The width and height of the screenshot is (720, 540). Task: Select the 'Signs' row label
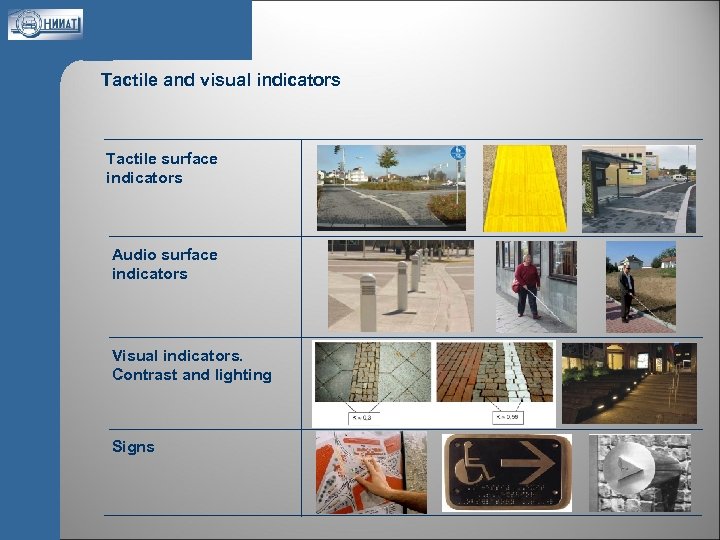pyautogui.click(x=133, y=447)
